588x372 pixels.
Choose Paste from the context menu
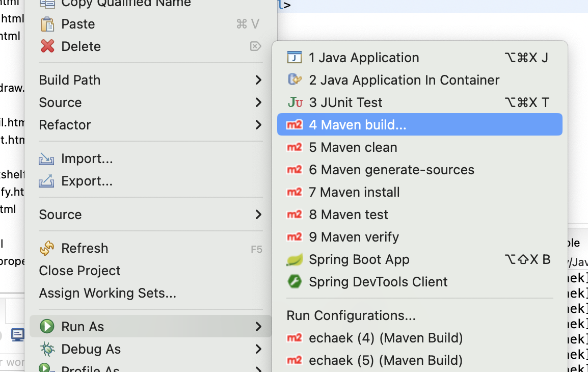tap(150, 24)
